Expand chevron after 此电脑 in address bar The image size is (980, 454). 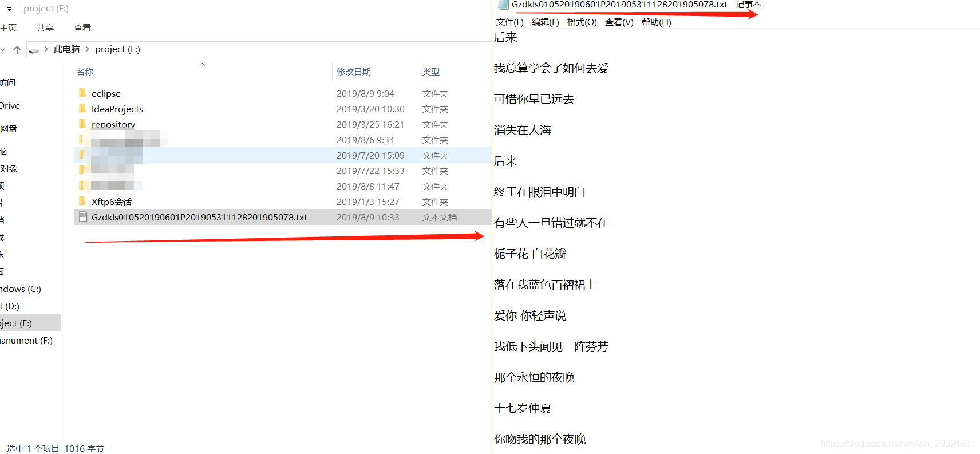coord(88,49)
